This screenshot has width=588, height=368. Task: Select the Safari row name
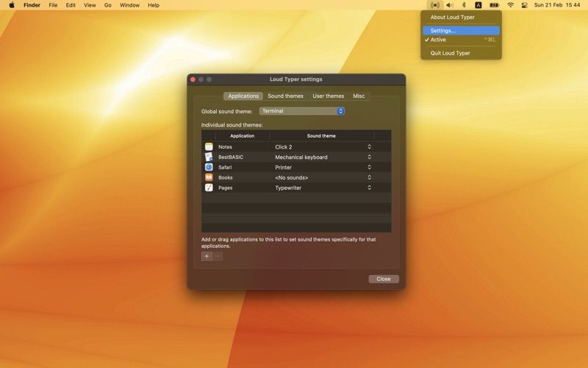pos(225,167)
